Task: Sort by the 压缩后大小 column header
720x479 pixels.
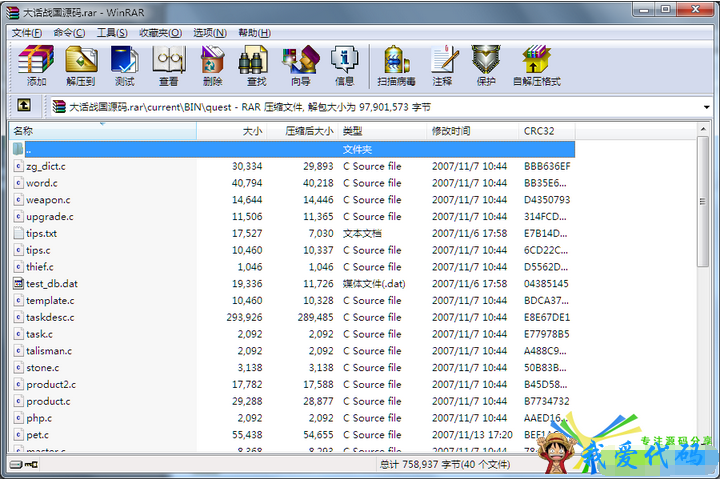Action: 303,131
